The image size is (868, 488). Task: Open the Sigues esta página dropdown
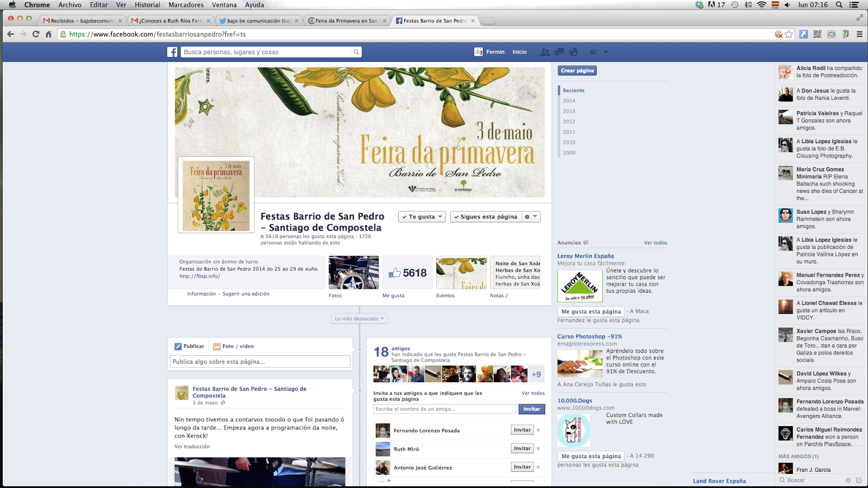pos(486,217)
